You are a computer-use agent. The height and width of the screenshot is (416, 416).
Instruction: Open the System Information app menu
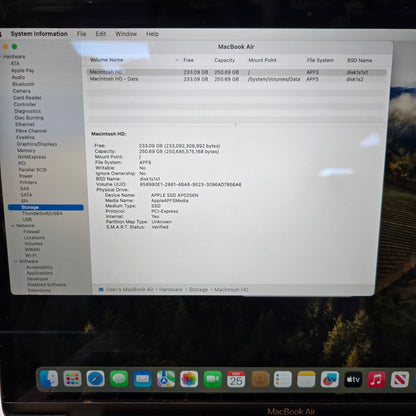coord(39,34)
